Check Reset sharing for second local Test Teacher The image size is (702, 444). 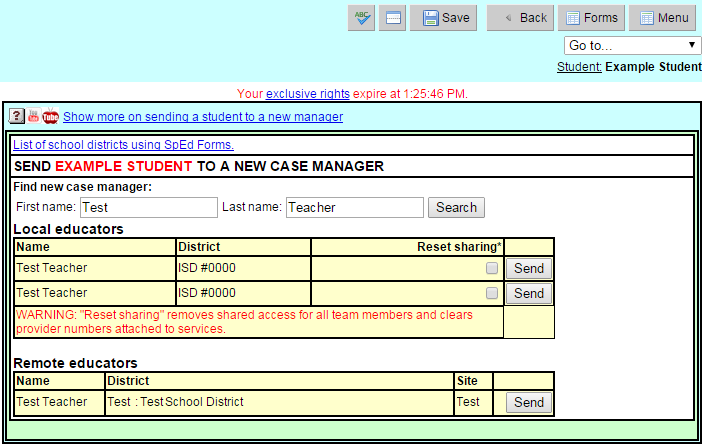click(491, 293)
